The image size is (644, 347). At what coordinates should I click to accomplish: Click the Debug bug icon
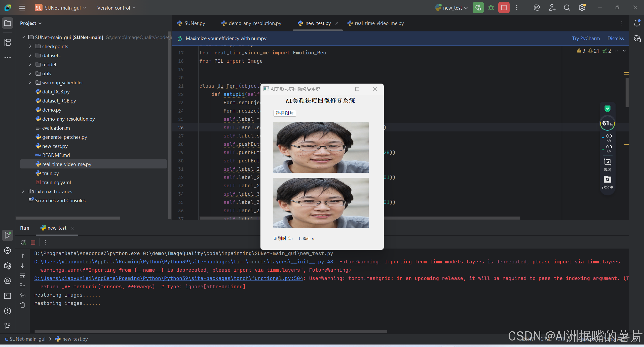pyautogui.click(x=491, y=8)
